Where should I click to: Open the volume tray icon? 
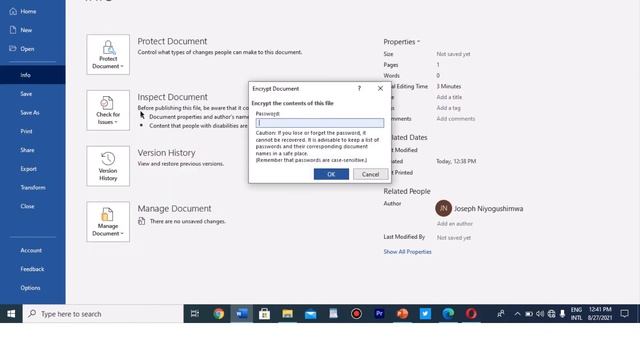click(540, 314)
